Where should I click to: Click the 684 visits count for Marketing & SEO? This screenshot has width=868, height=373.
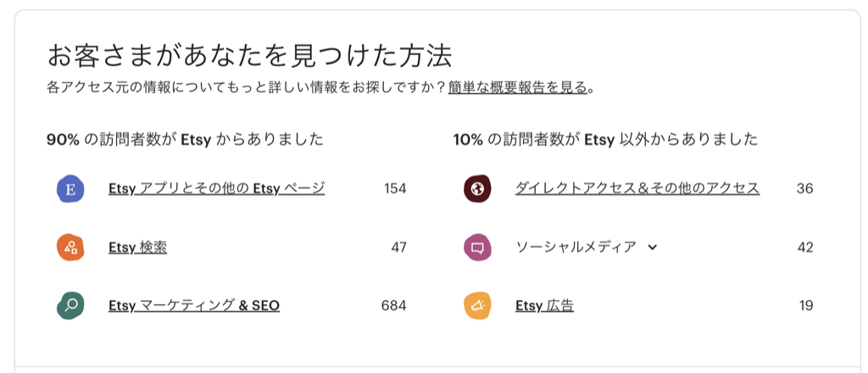(x=394, y=305)
